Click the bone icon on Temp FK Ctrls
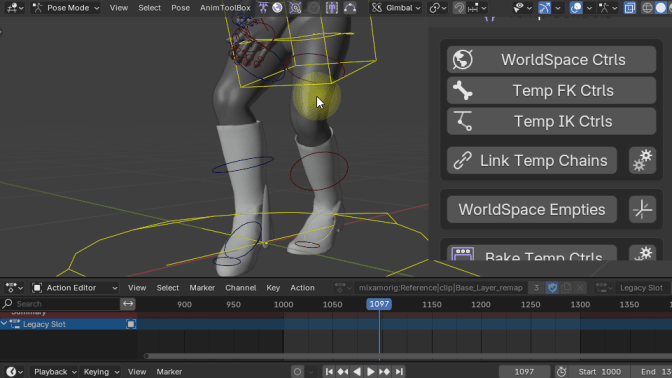Image resolution: width=672 pixels, height=378 pixels. (462, 90)
